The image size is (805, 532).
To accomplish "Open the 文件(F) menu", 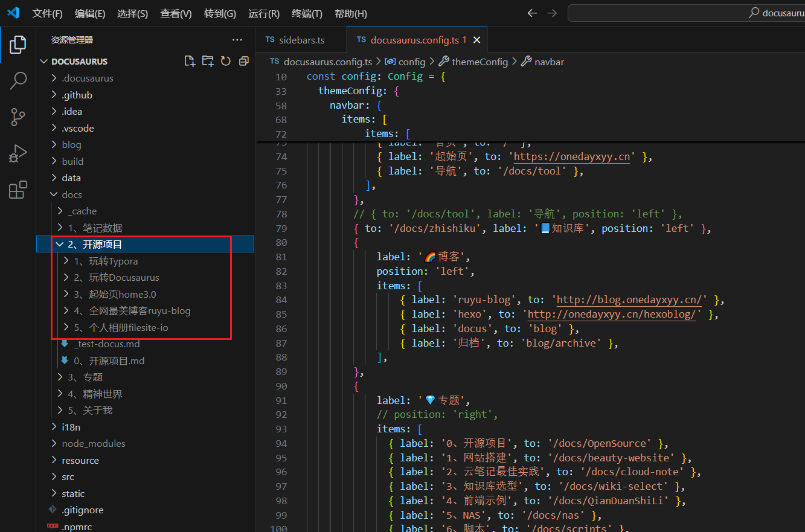I will click(47, 13).
